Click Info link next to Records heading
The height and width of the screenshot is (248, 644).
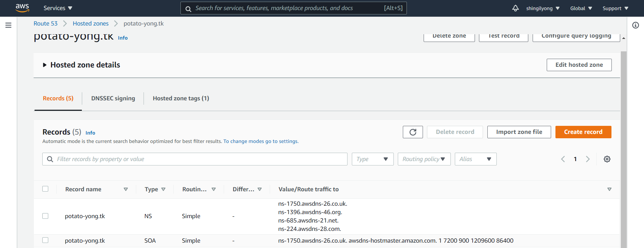click(90, 133)
